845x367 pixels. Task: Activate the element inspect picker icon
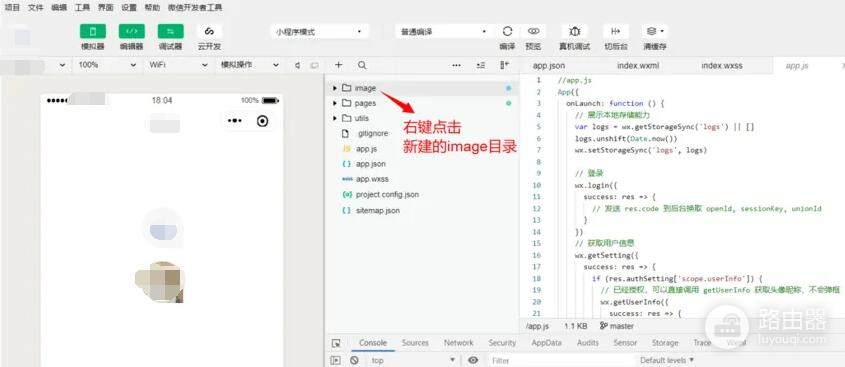[336, 343]
